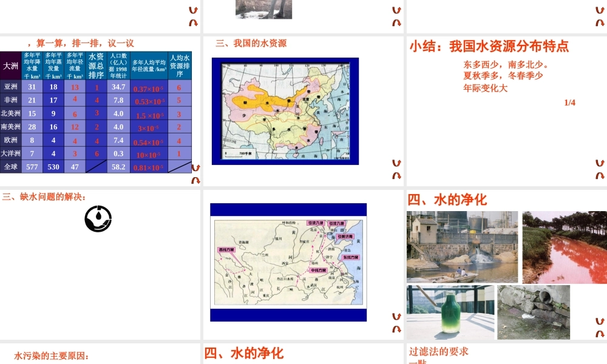Click the downward curved arrow on the pollution photos slide
Viewport: 607px width, 364px height.
click(600, 334)
